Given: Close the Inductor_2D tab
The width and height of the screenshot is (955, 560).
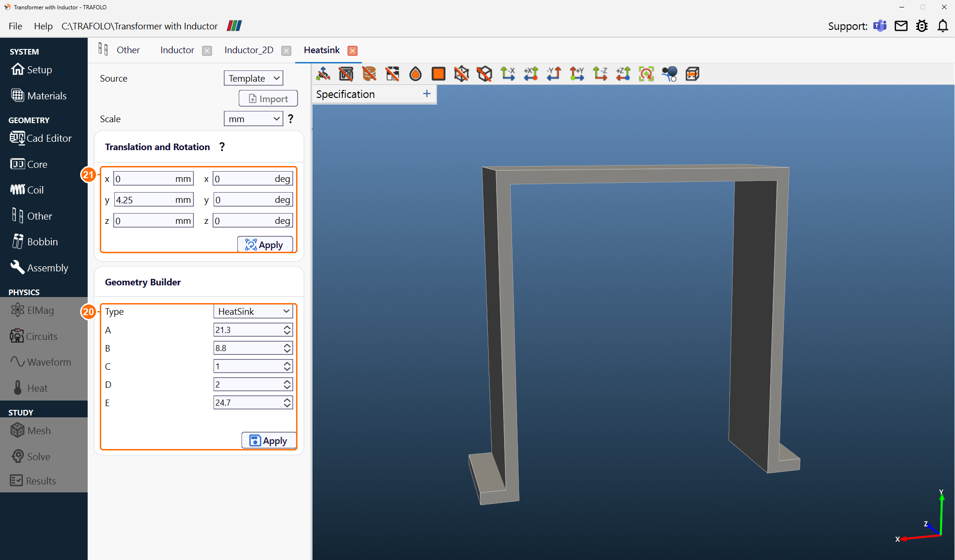Looking at the screenshot, I should pyautogui.click(x=286, y=50).
